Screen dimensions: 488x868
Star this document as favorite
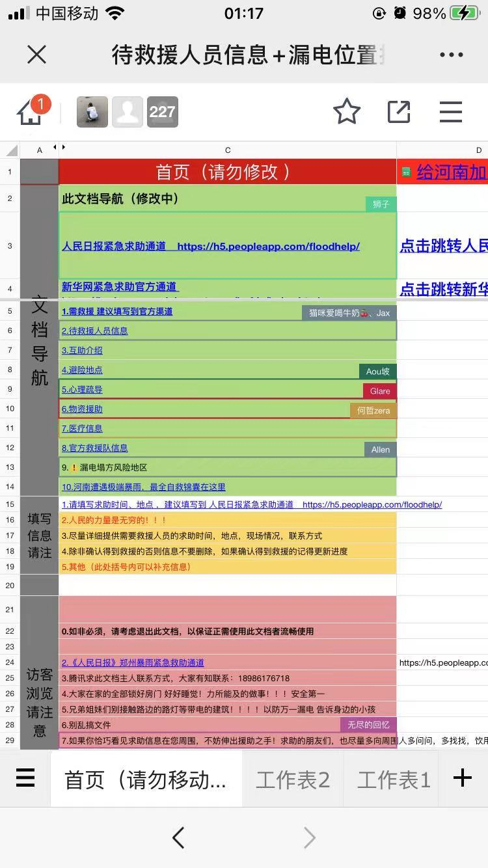click(x=347, y=112)
